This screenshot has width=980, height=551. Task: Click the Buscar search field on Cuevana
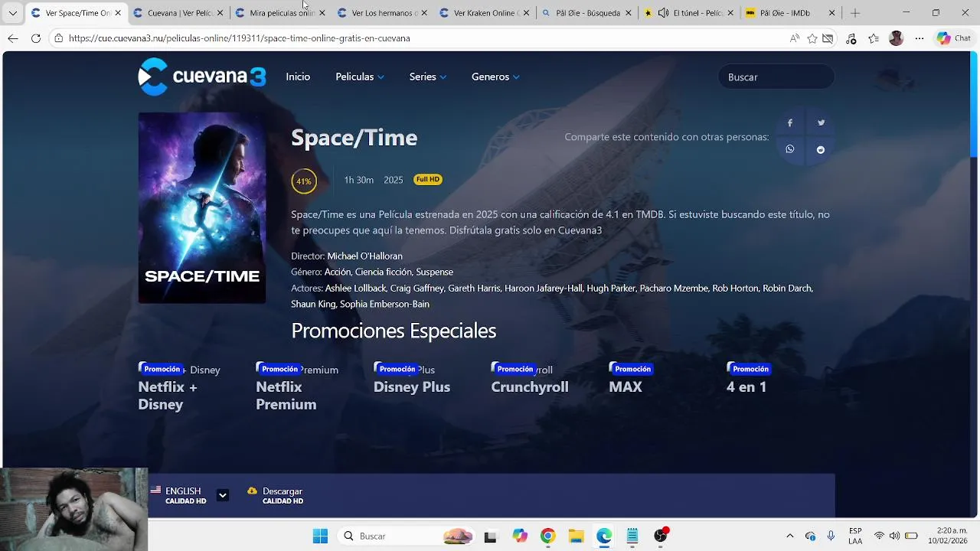click(776, 77)
